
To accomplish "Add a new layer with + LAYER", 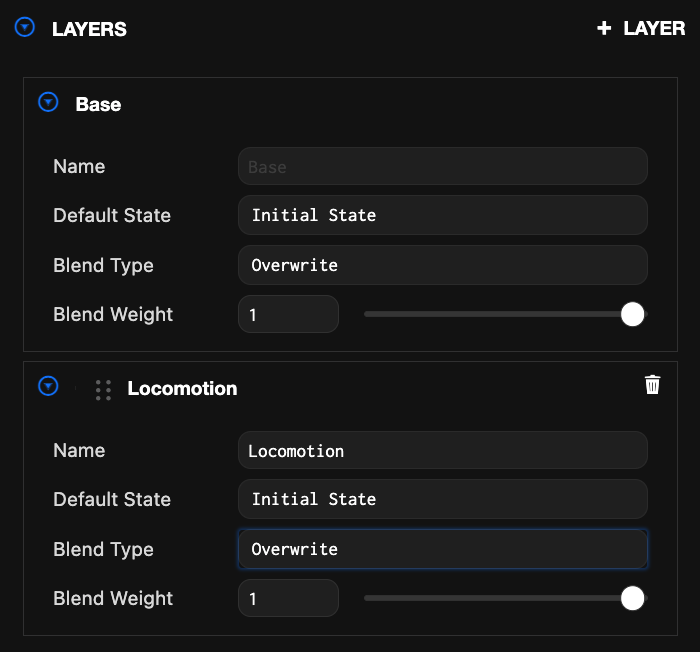I will point(641,29).
